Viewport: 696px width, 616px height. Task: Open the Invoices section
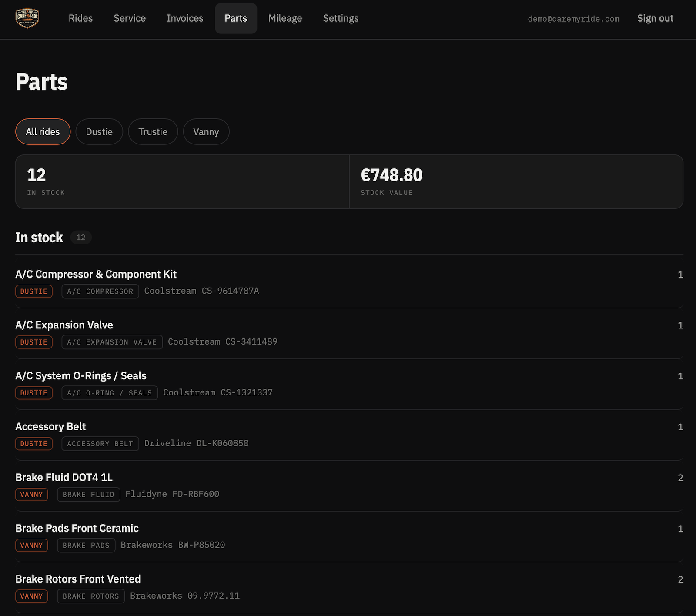(x=185, y=18)
